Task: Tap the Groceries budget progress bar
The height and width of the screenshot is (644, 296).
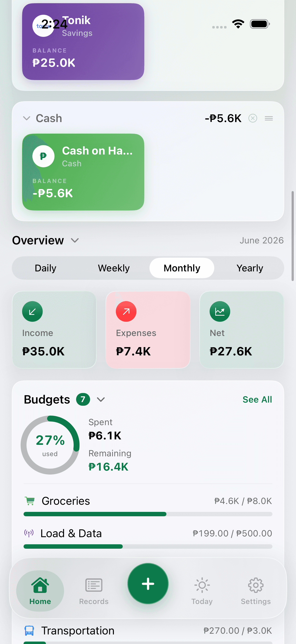Action: pos(148,514)
